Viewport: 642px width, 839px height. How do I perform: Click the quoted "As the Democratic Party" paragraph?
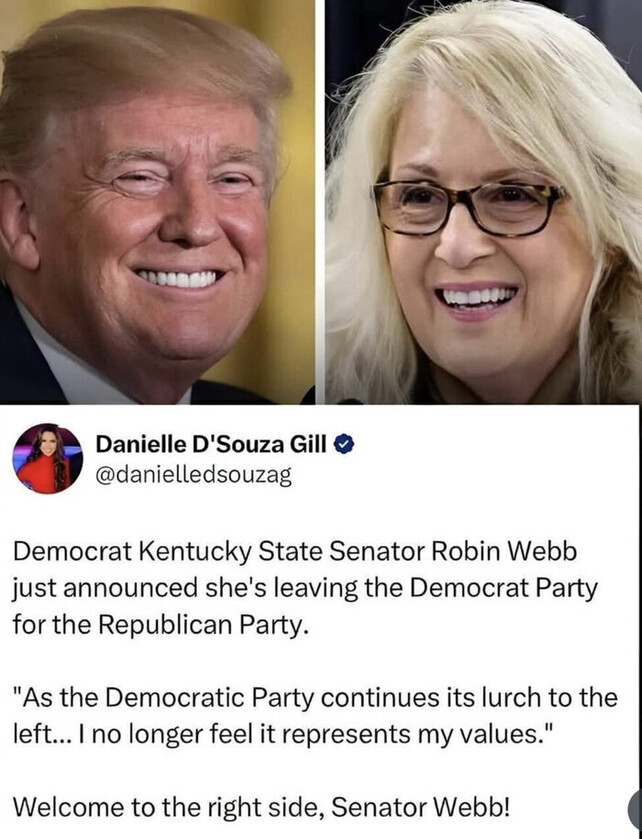(315, 715)
